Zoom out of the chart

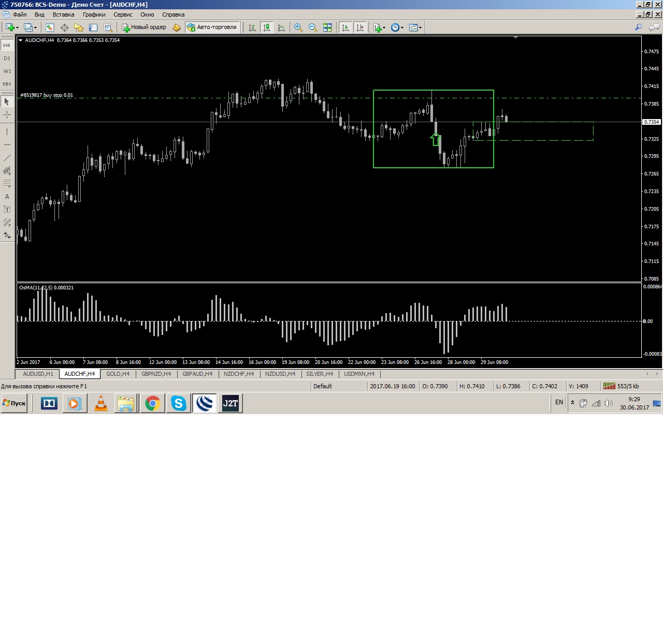coord(313,27)
